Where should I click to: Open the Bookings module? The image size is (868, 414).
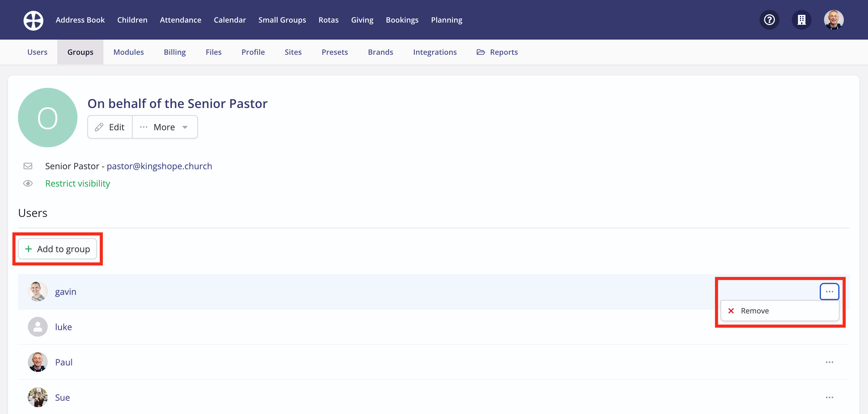pyautogui.click(x=402, y=20)
